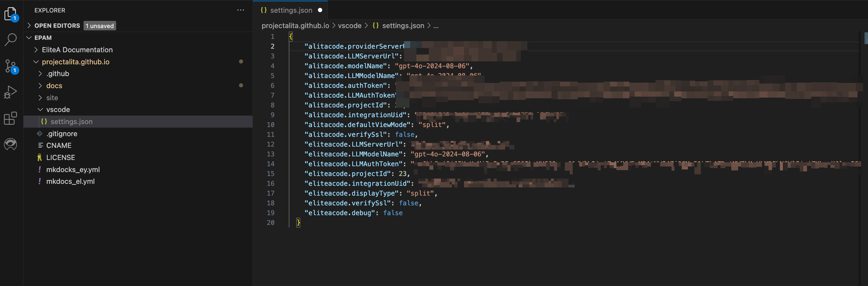Click "eliteacode.LLMModelName" key text
Image resolution: width=868 pixels, height=286 pixels.
(x=353, y=154)
